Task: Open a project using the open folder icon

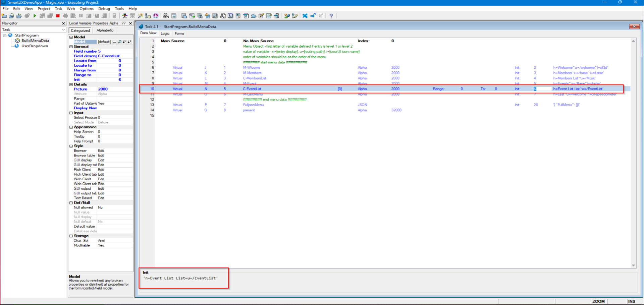Action: (11, 16)
